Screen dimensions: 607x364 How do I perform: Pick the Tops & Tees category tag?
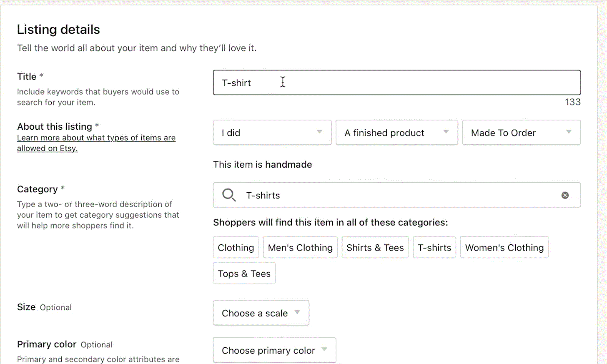244,274
